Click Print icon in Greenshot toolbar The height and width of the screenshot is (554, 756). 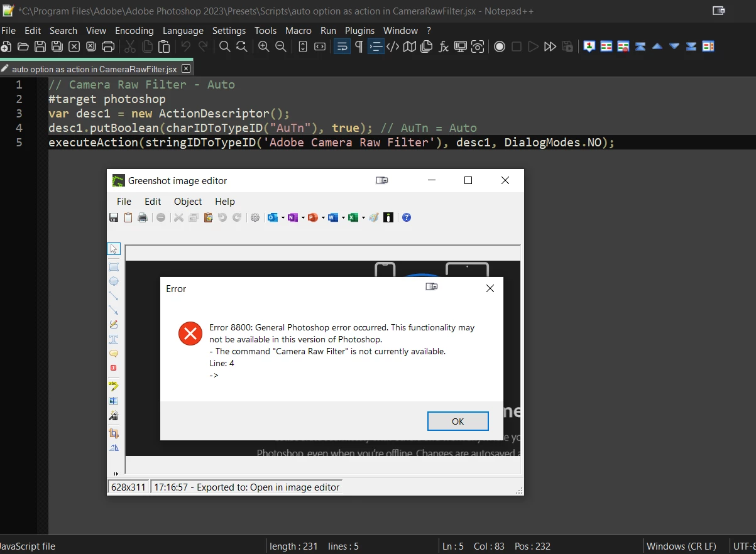coord(143,217)
